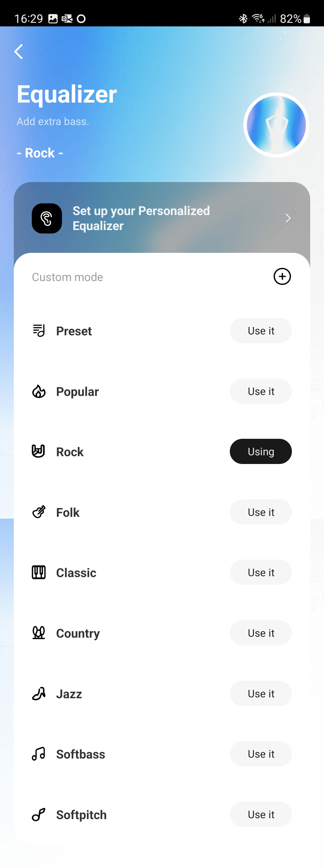
Task: Click the Rock hand gesture icon
Action: (x=38, y=451)
